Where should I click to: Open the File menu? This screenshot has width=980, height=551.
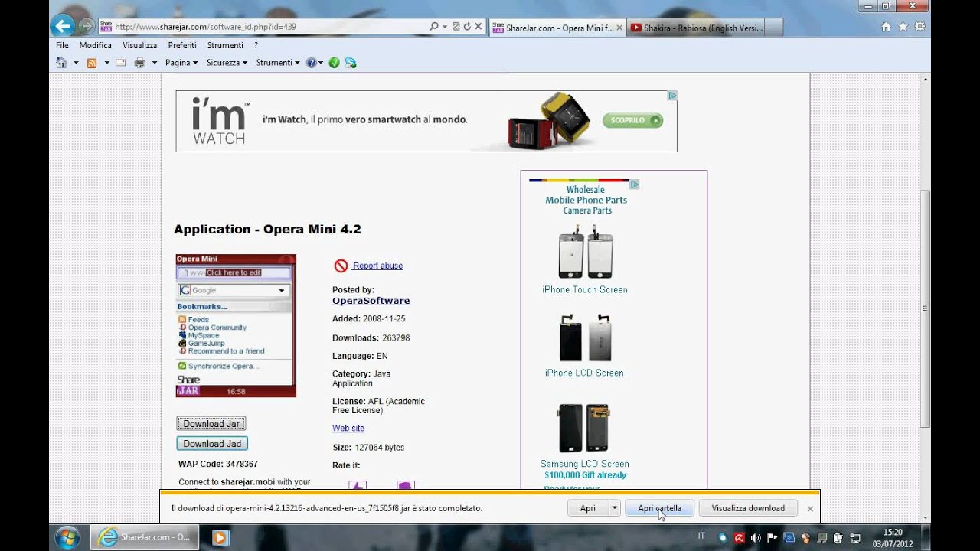tap(62, 45)
